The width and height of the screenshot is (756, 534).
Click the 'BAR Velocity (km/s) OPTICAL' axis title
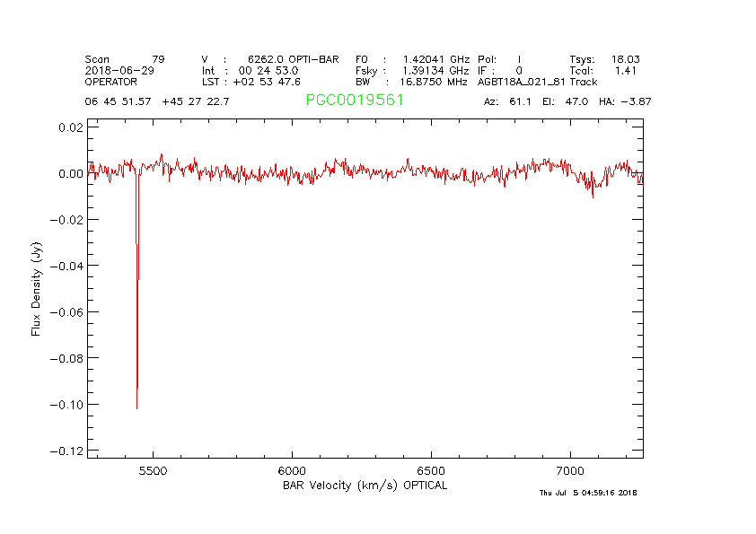(364, 485)
